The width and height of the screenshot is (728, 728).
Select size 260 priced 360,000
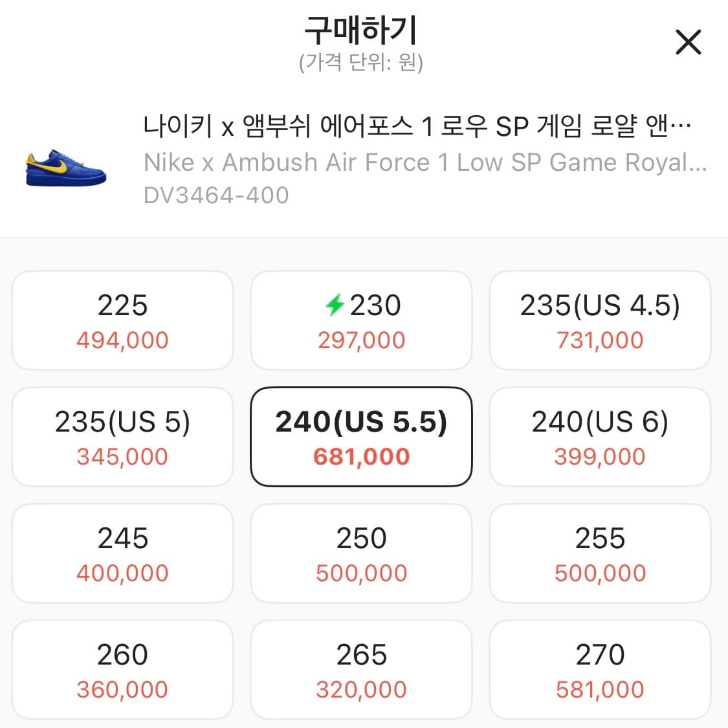[x=122, y=670]
